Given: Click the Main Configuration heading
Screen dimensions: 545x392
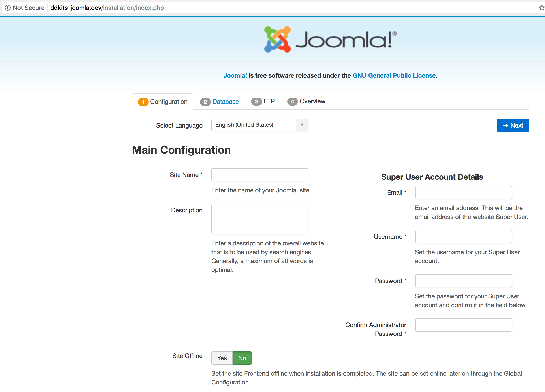Looking at the screenshot, I should tap(181, 150).
